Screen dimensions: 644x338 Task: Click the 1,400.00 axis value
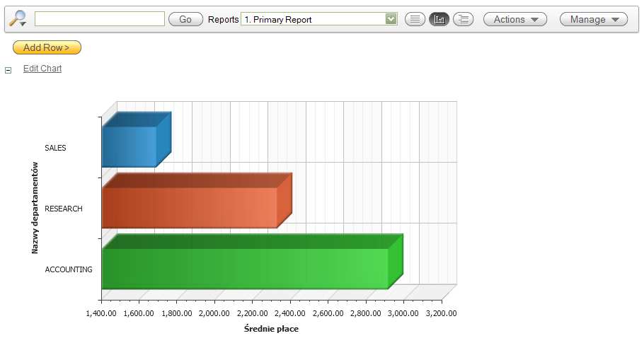[x=101, y=313]
